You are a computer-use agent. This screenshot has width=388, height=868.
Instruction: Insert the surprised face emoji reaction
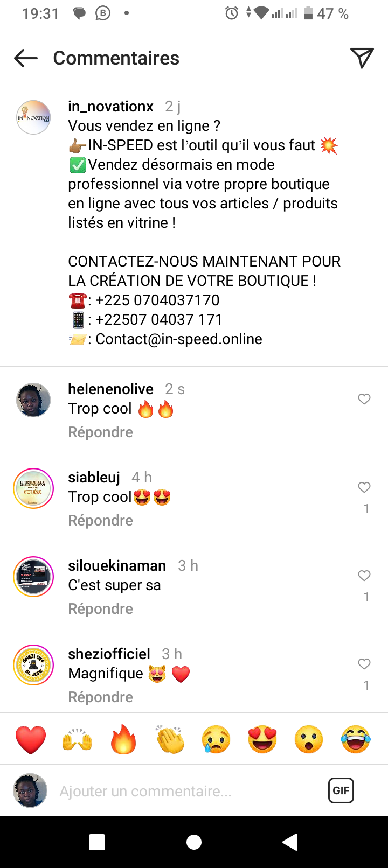309,739
